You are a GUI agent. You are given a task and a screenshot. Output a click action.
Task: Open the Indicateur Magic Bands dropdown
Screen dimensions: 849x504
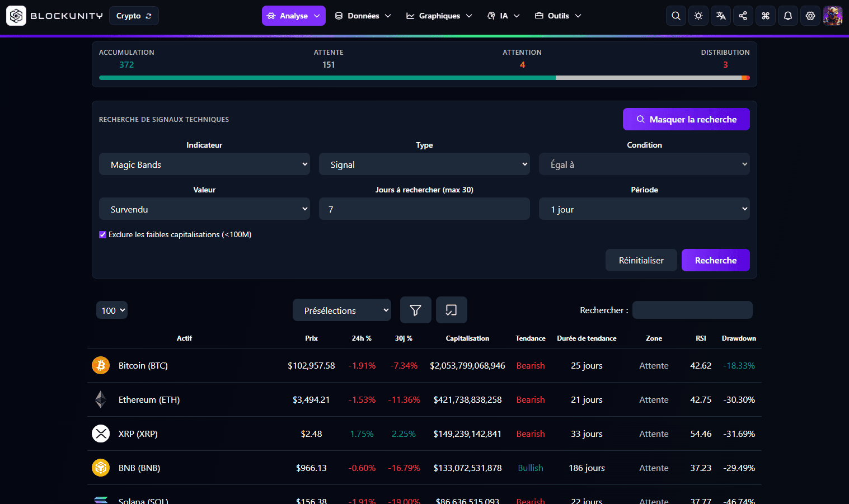pos(204,164)
